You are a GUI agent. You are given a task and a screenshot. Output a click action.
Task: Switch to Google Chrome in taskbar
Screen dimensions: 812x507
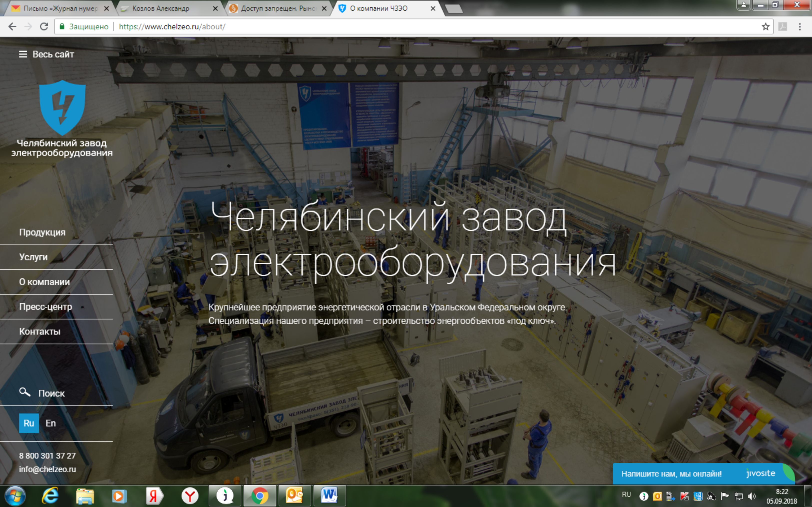click(x=260, y=496)
